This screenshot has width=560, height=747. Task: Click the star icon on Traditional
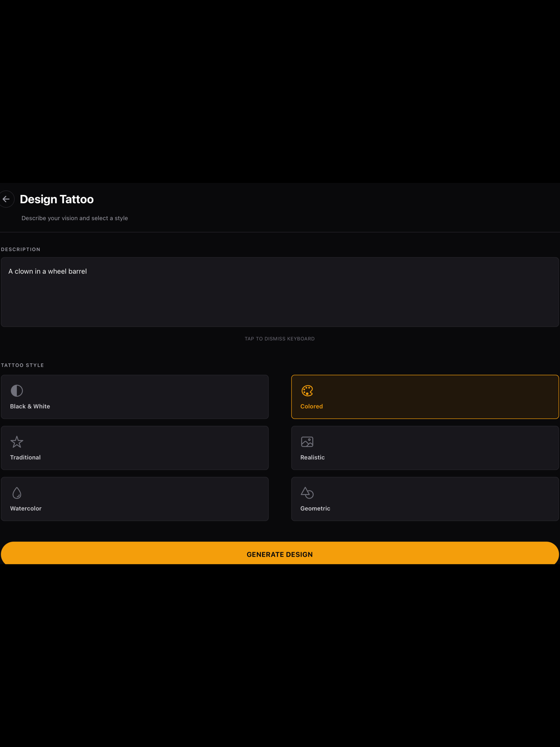tap(17, 442)
